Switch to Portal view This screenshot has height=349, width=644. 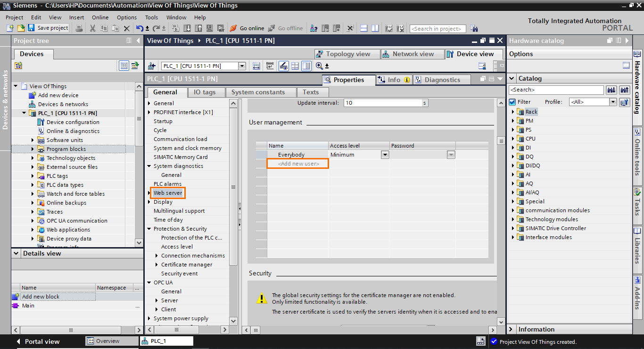click(x=38, y=341)
